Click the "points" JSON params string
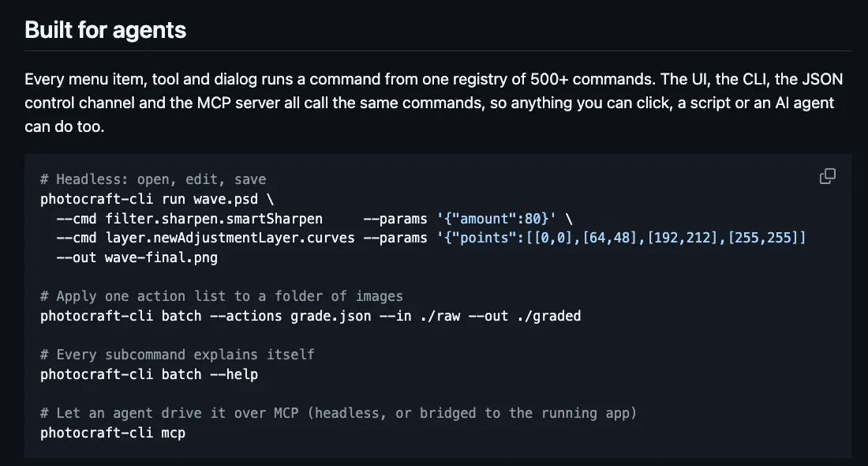Image resolution: width=868 pixels, height=466 pixels. (621, 239)
